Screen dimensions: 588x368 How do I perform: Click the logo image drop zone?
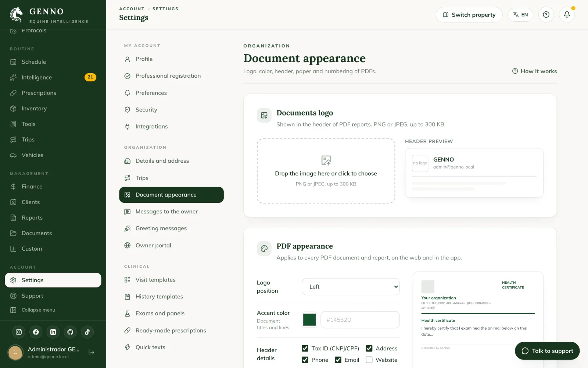(326, 171)
